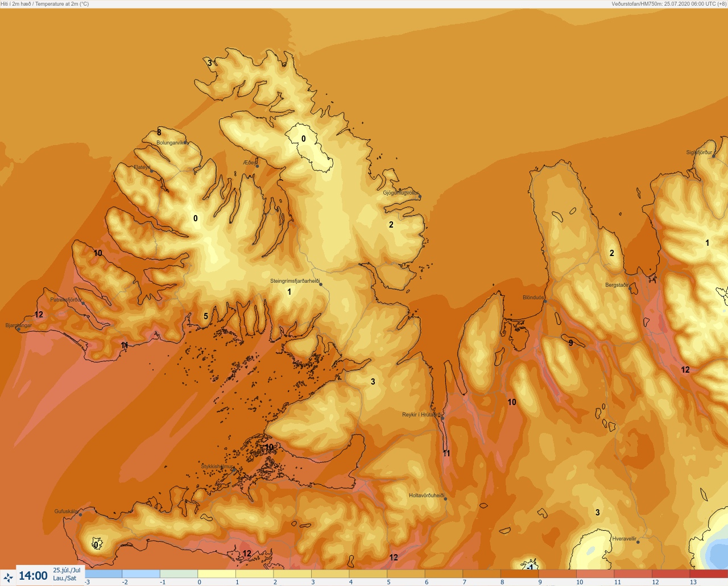Screen dimensions: 728x586
Task: Select the Reykir í Hrútafirði station label
Action: point(421,415)
